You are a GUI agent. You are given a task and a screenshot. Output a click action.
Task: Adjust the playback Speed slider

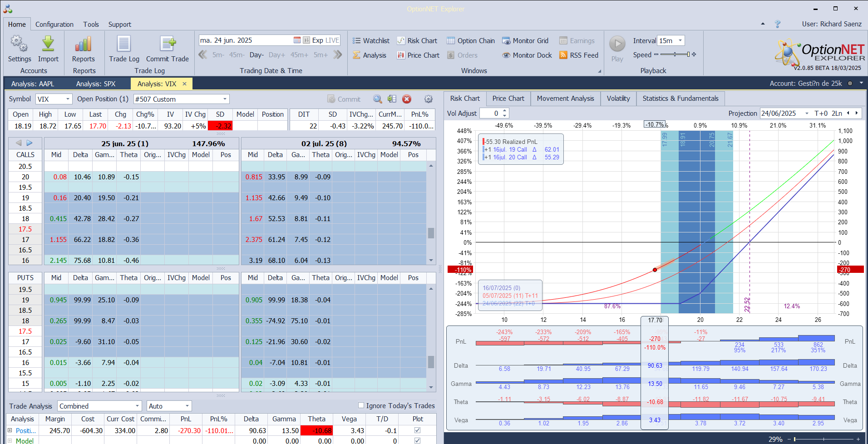coord(675,54)
